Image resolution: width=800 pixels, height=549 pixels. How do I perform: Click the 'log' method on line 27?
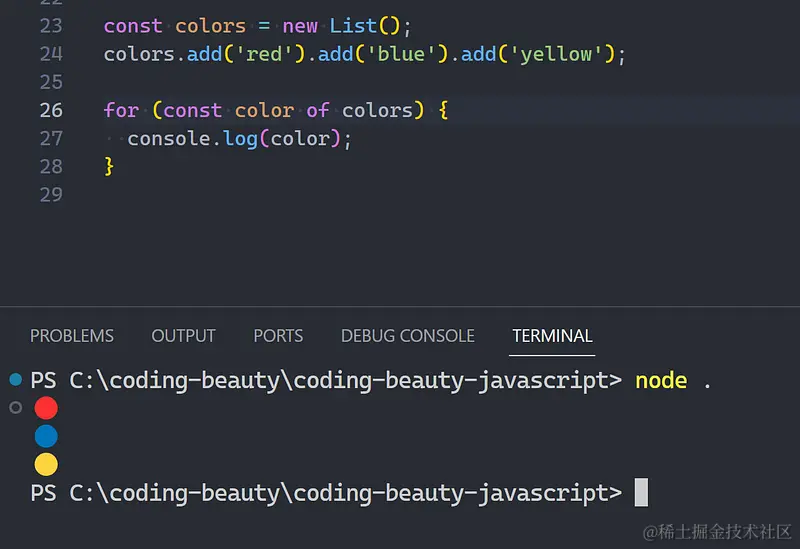[x=240, y=139]
